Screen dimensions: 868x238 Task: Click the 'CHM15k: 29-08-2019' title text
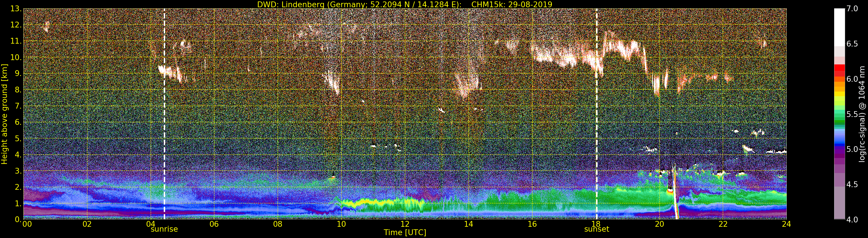tap(511, 4)
